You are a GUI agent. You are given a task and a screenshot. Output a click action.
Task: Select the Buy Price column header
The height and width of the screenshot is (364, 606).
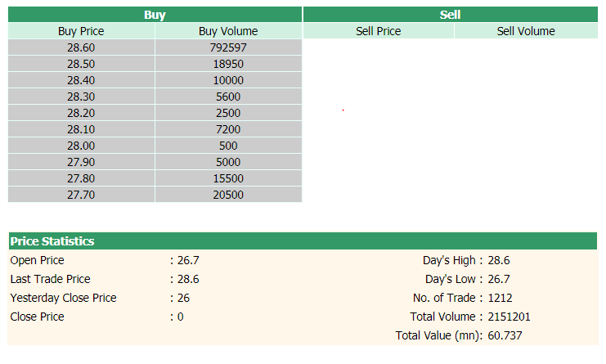(81, 31)
